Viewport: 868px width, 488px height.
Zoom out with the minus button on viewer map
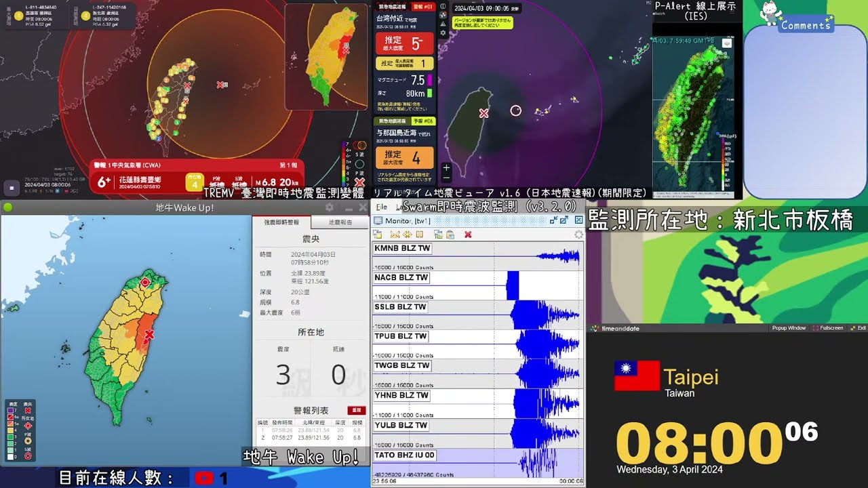[446, 178]
